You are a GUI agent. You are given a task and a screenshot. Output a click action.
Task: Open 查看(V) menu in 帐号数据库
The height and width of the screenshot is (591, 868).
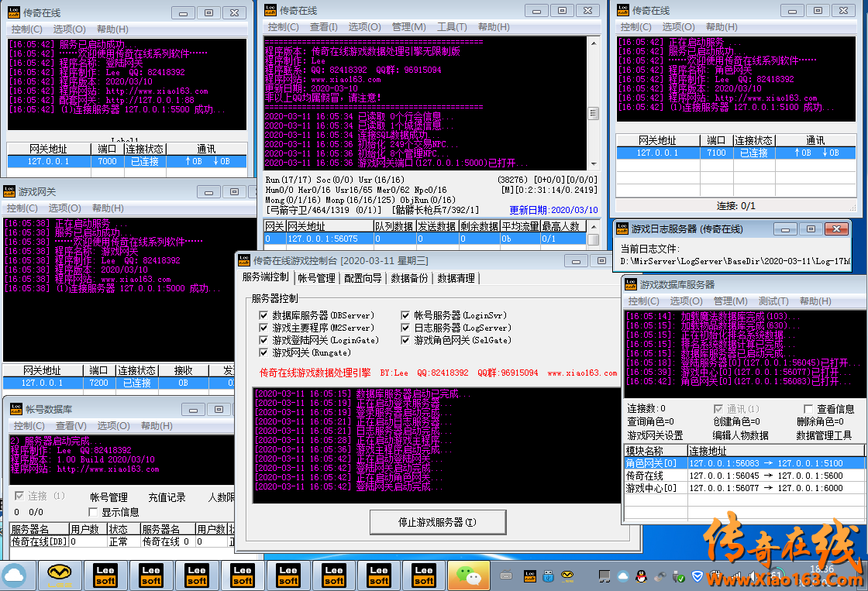pyautogui.click(x=71, y=425)
